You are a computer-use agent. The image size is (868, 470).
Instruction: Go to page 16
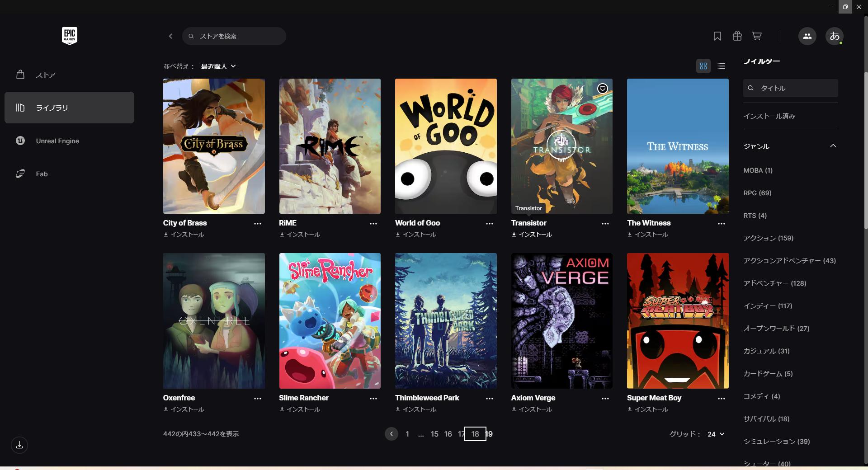(x=448, y=434)
